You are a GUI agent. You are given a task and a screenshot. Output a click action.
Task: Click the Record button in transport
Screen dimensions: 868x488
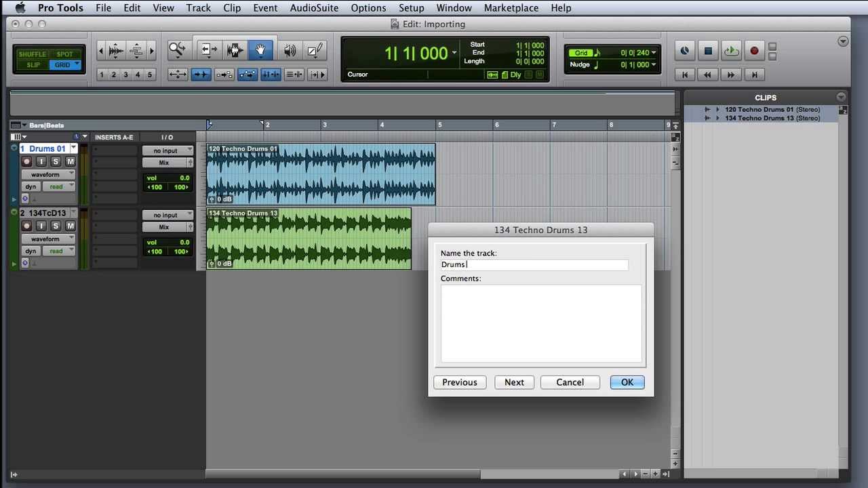click(754, 51)
